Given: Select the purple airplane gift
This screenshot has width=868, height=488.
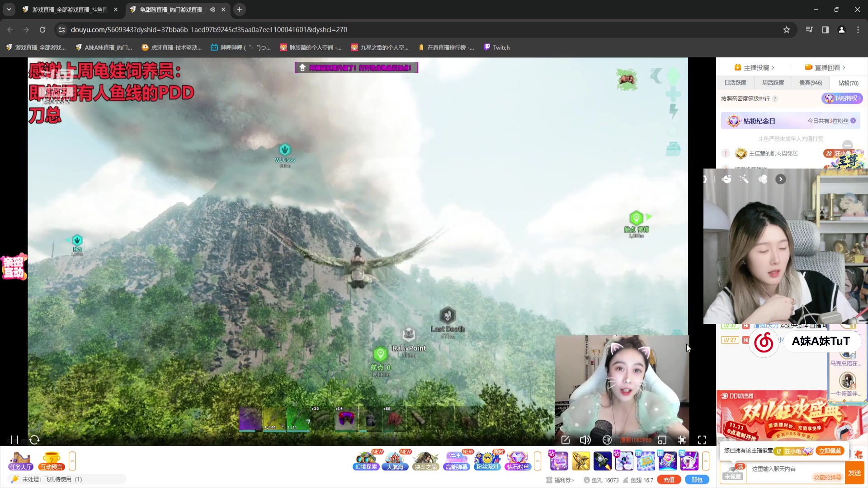Looking at the screenshot, I should 624,461.
